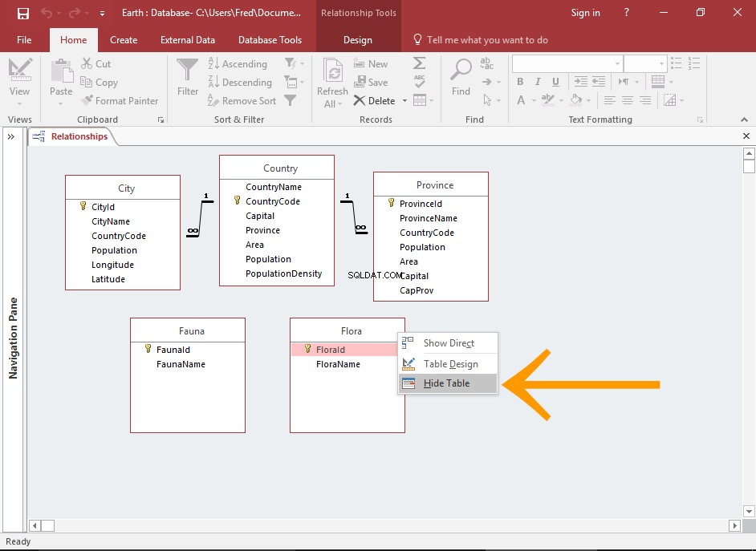Toggle Underline formatting
Viewport: 756px width, 551px height.
556,81
